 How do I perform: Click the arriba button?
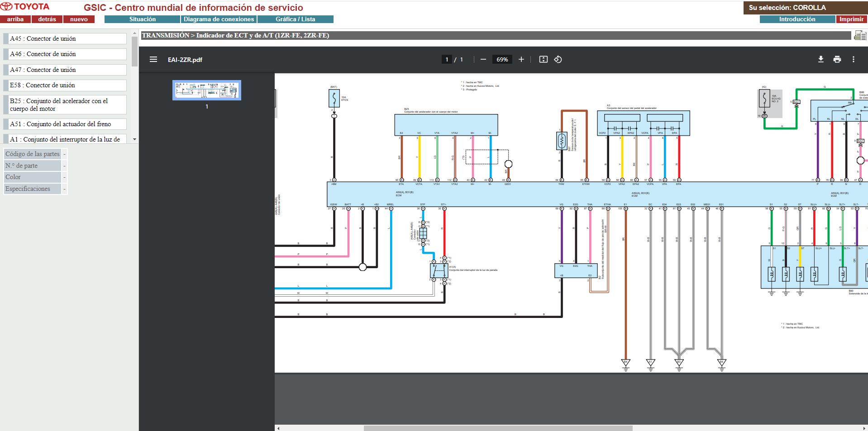point(15,19)
